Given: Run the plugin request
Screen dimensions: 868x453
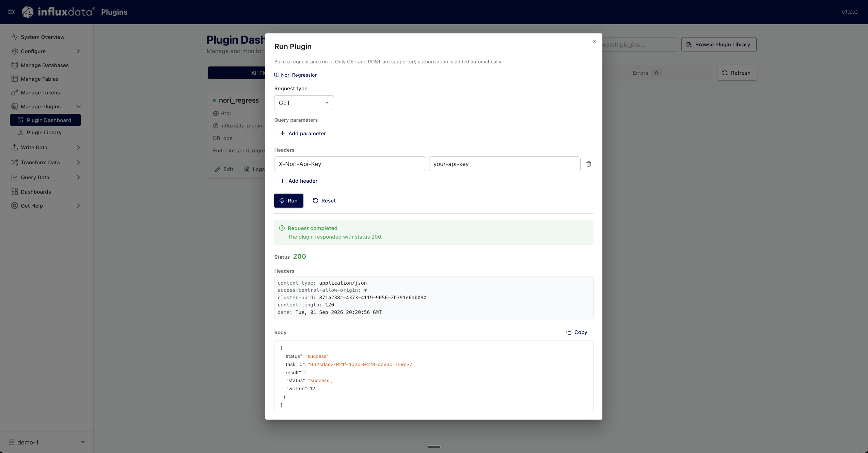Looking at the screenshot, I should pyautogui.click(x=288, y=201).
